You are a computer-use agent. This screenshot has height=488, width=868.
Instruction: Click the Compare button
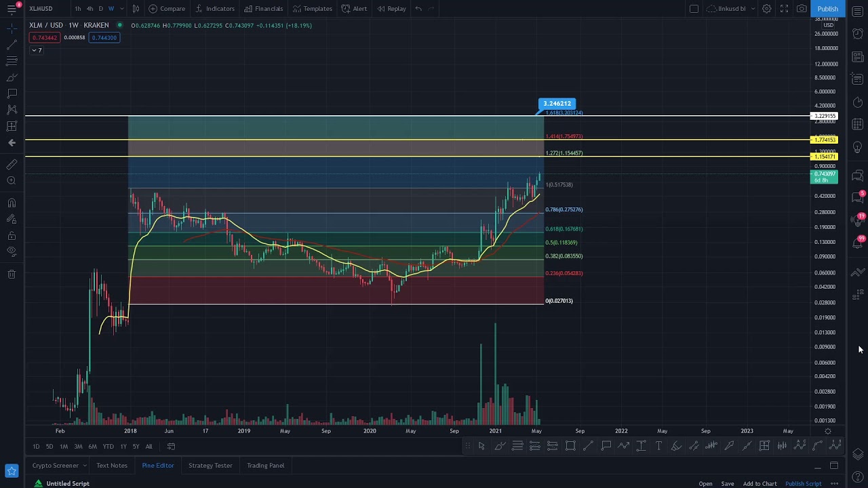coord(167,9)
